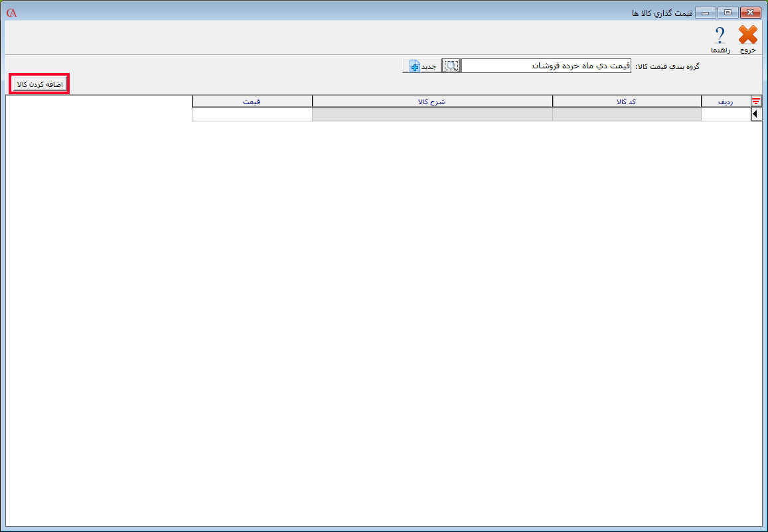Click the app logo in title bar
The width and height of the screenshot is (768, 532).
(x=11, y=13)
